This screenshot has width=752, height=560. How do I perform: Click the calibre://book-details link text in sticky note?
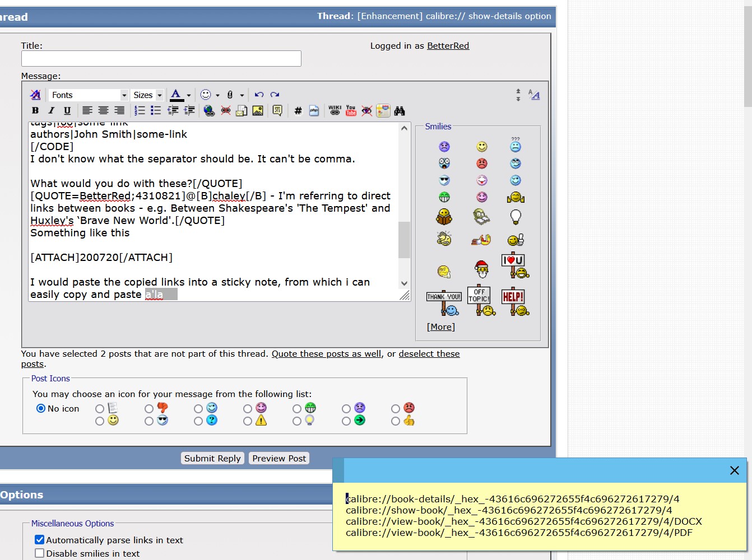pyautogui.click(x=513, y=499)
